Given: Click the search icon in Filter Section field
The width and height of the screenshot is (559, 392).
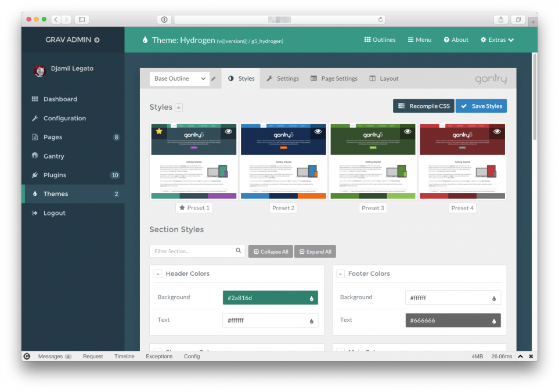Looking at the screenshot, I should (238, 251).
